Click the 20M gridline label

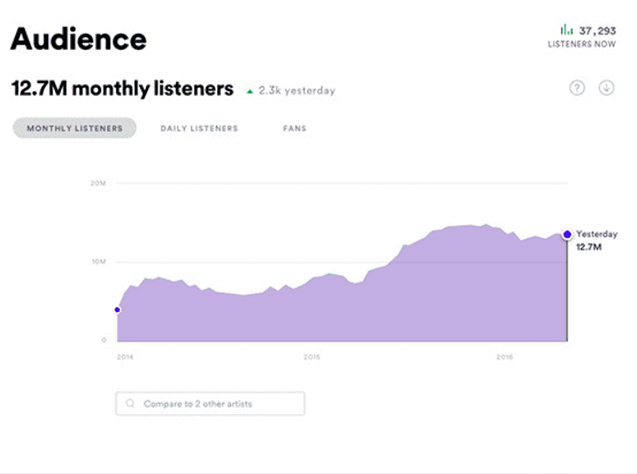pyautogui.click(x=98, y=183)
